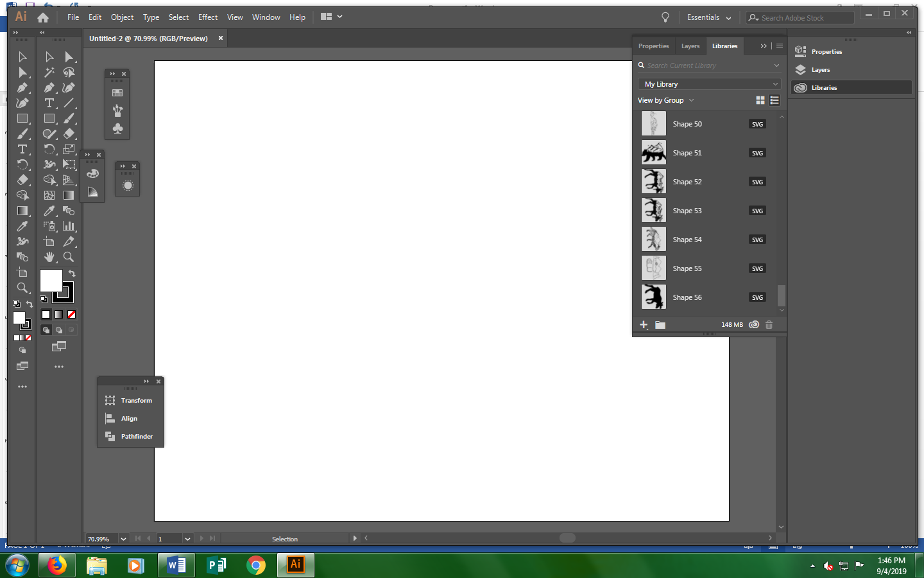Screen dimensions: 924x578
Task: Open the zoom level dropdown arrow
Action: pyautogui.click(x=123, y=539)
